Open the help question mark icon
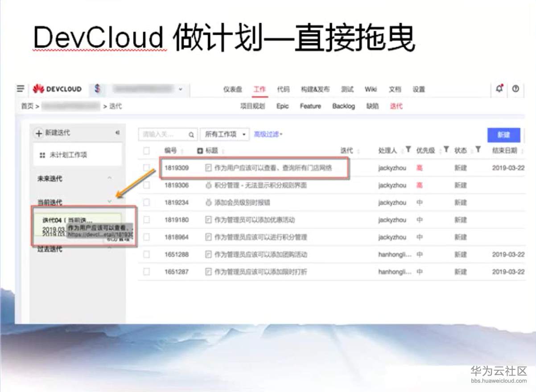 515,89
